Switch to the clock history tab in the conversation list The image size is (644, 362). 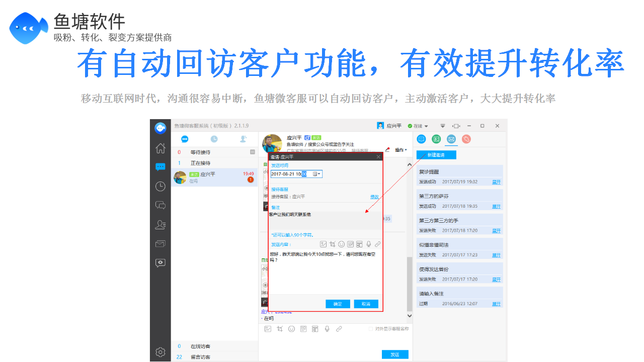214,139
